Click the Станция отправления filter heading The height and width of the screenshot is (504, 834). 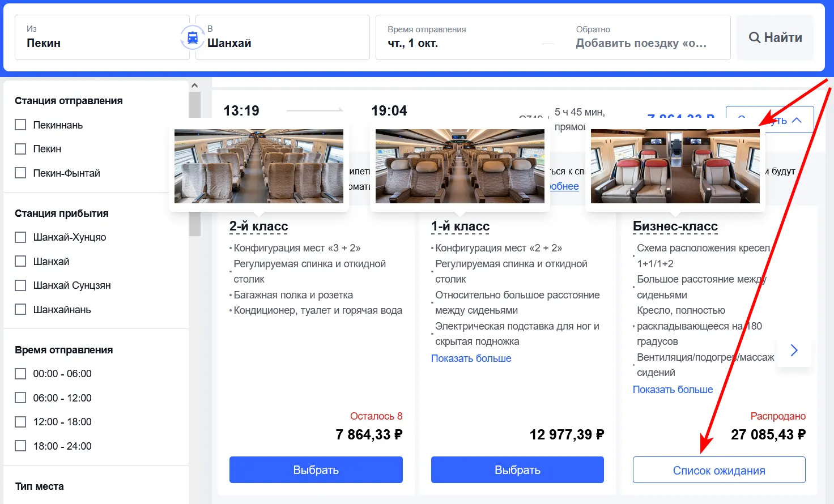69,101
